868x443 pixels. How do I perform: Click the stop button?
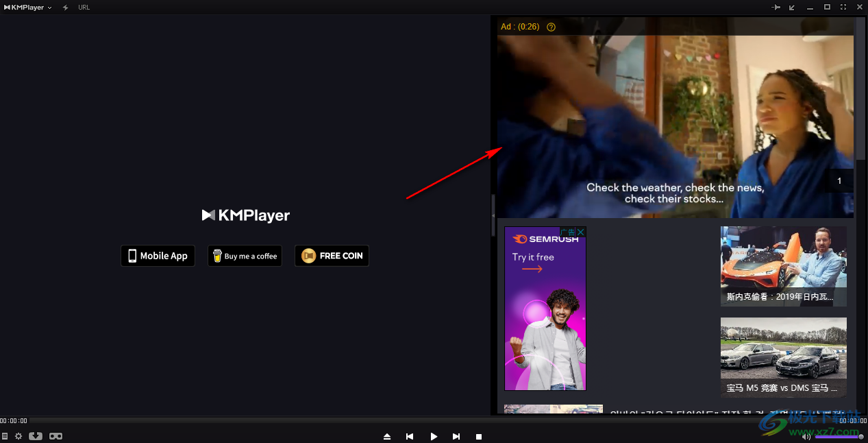[480, 436]
